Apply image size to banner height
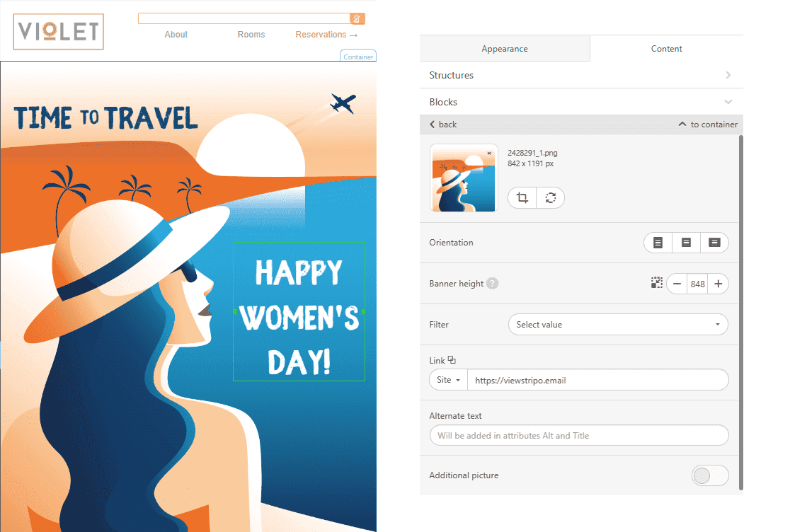The height and width of the screenshot is (532, 790). pyautogui.click(x=656, y=283)
